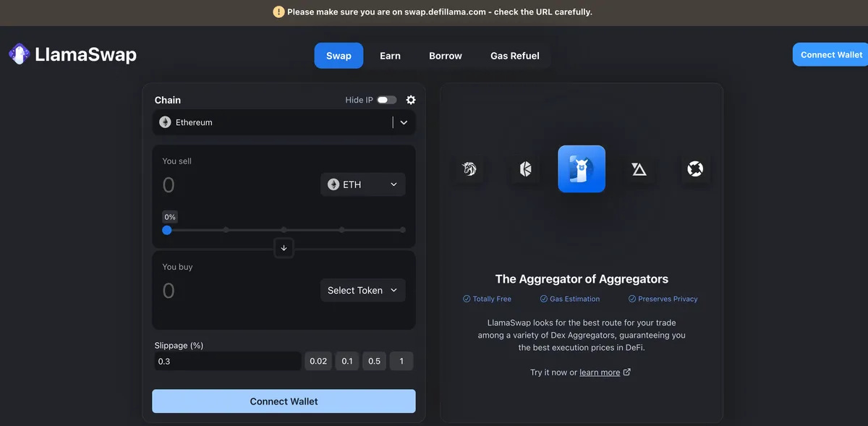868x426 pixels.
Task: Click the blue sell amount slider handle
Action: pos(167,230)
